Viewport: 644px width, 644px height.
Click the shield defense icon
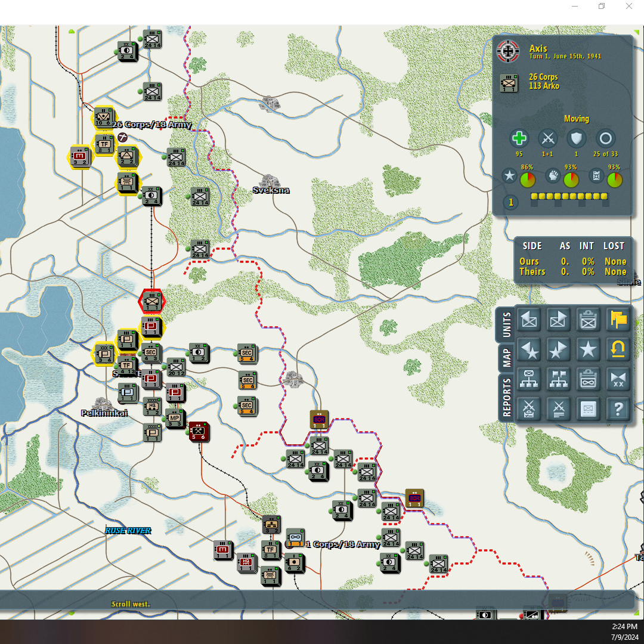pyautogui.click(x=576, y=138)
